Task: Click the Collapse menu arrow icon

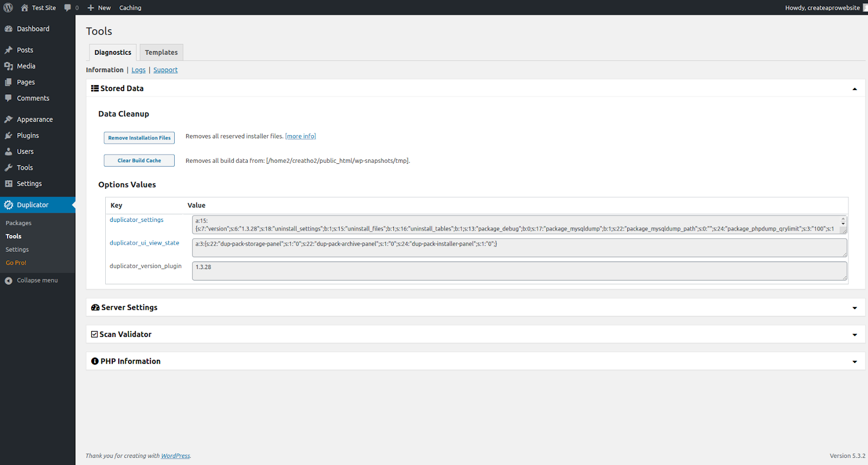Action: (9, 281)
